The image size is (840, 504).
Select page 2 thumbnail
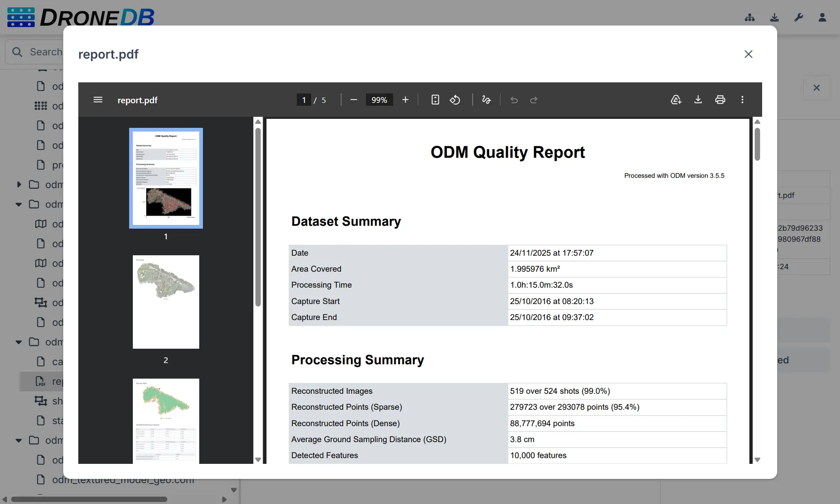click(x=166, y=302)
